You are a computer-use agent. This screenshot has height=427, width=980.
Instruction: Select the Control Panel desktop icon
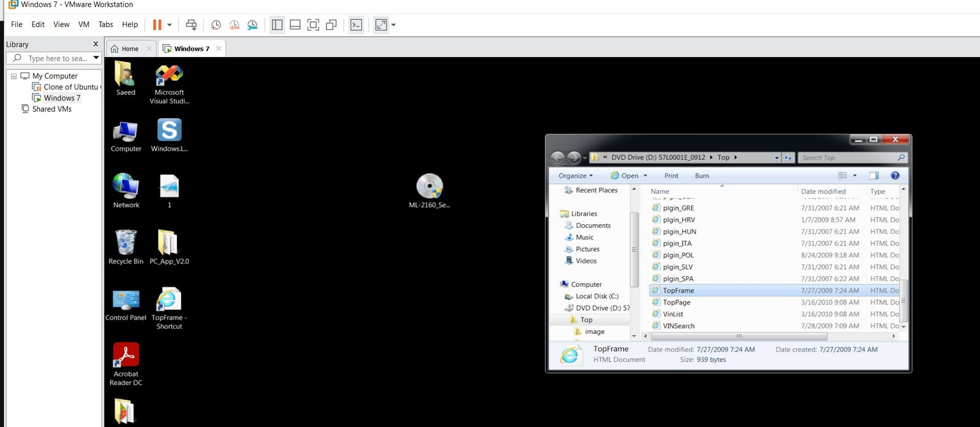tap(126, 304)
